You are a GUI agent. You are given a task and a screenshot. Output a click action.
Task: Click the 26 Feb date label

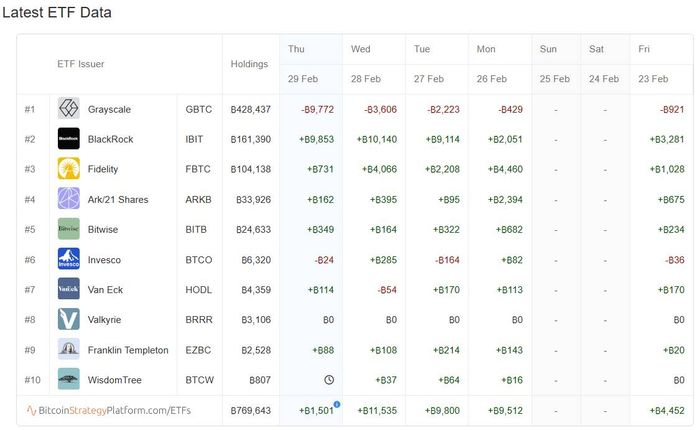pos(492,79)
